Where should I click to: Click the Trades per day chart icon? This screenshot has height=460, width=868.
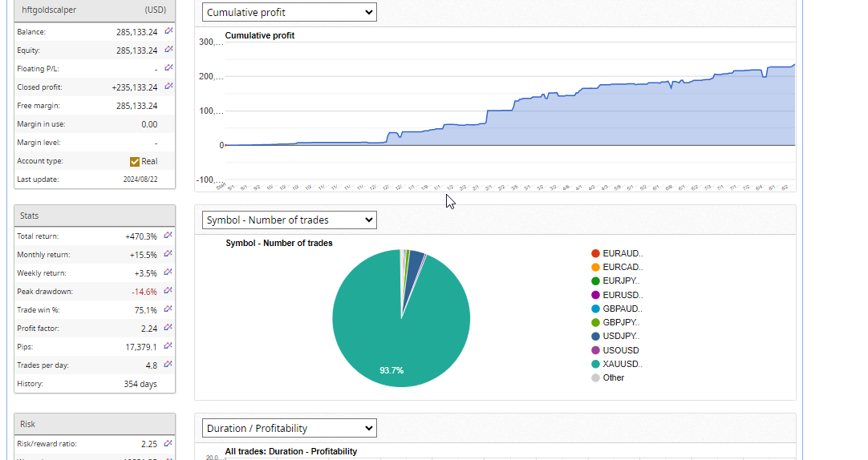[x=168, y=365]
